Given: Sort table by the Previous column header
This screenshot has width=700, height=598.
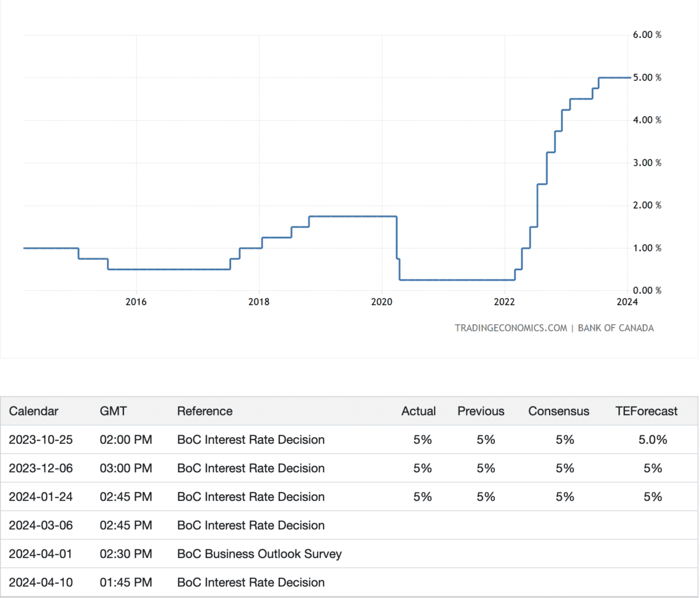Looking at the screenshot, I should click(481, 411).
